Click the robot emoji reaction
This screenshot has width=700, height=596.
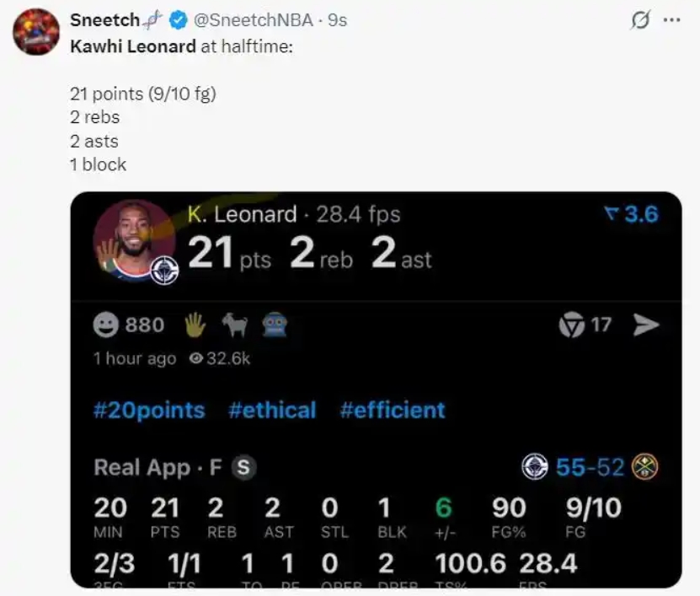(275, 325)
